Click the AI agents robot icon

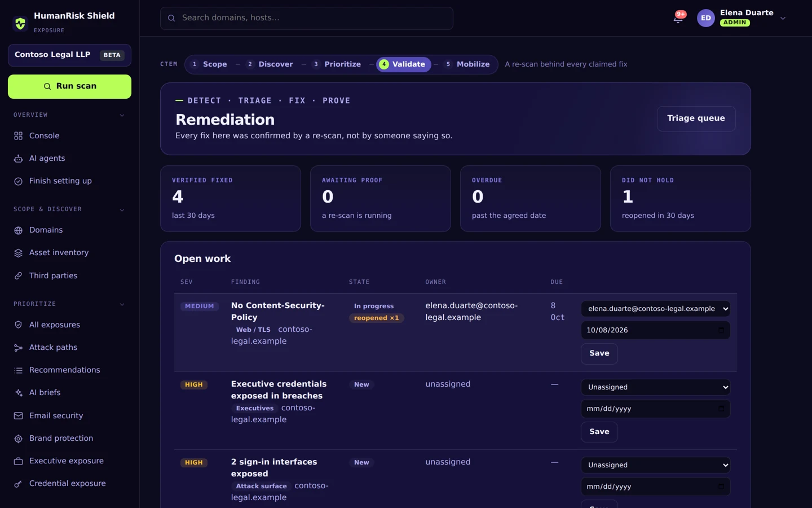(x=18, y=159)
